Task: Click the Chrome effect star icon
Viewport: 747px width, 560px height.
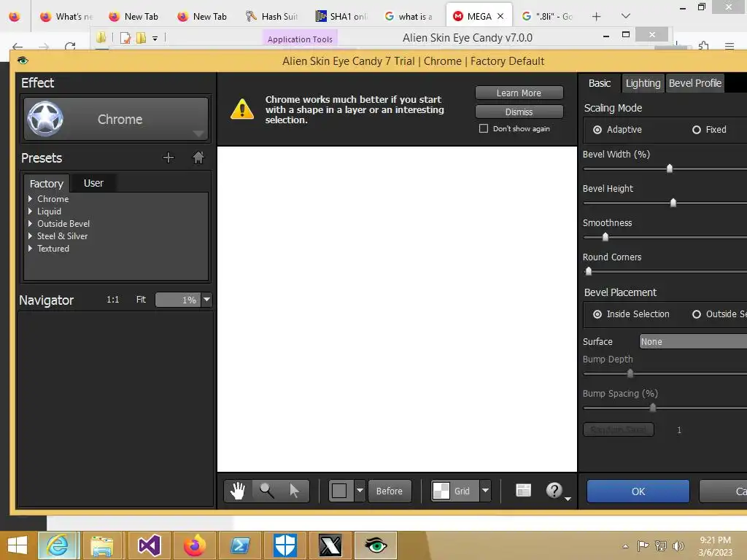Action: pos(45,119)
